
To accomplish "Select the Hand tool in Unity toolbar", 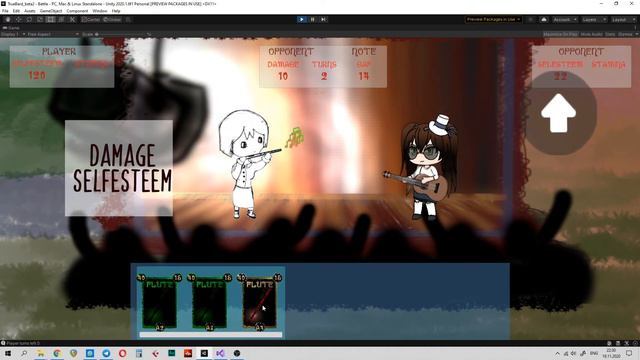I will [8, 19].
